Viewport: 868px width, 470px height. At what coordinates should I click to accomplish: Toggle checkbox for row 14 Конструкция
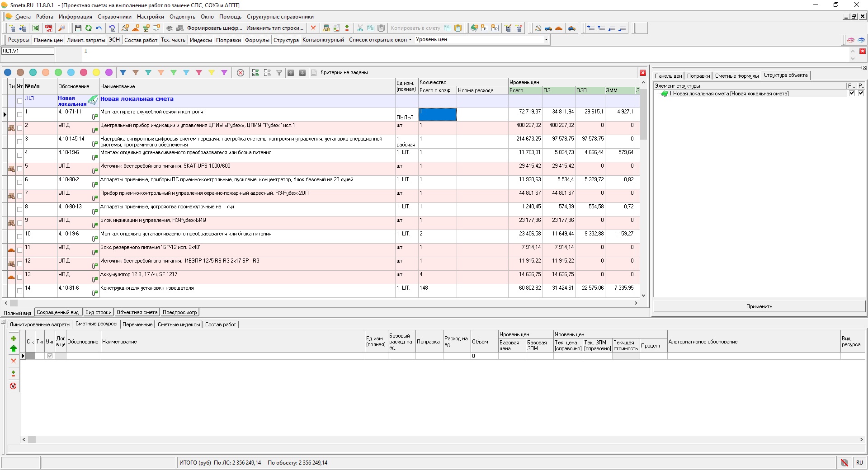pos(19,291)
